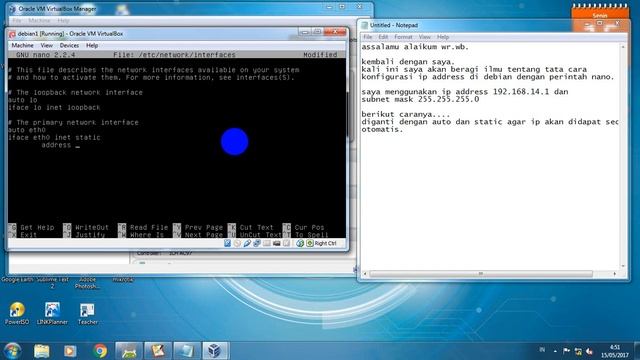Viewport: 640px width, 360px height.
Task: Click the 'WriteOut' shortcut label in nano
Action: point(92,227)
